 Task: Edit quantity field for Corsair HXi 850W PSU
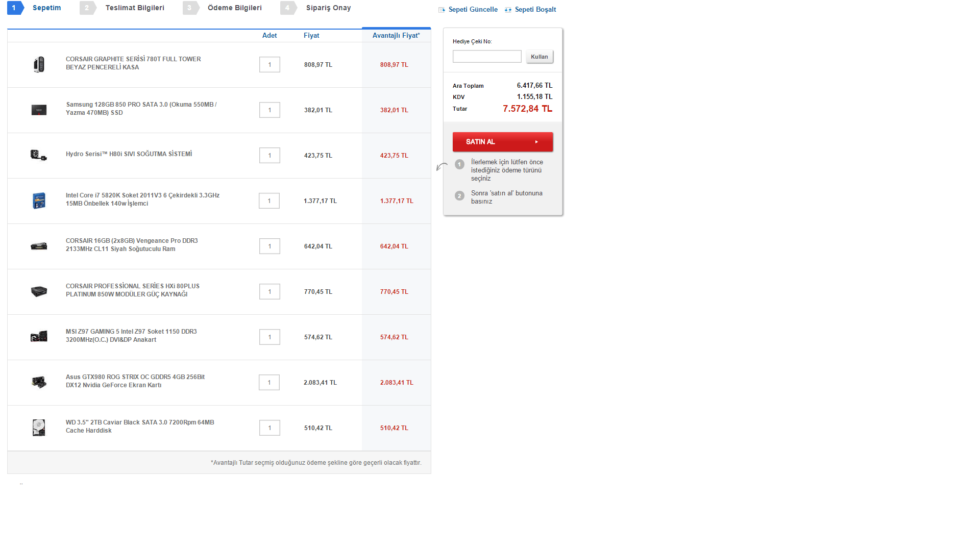(x=269, y=292)
